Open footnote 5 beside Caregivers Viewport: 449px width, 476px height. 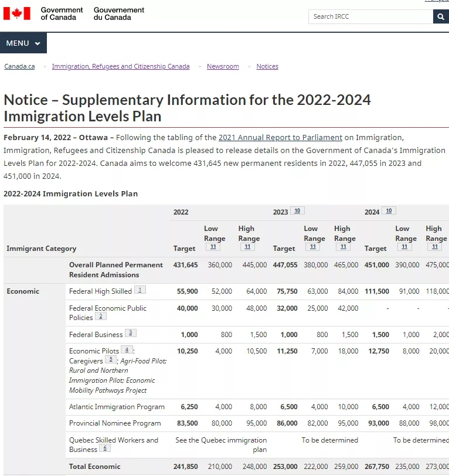(111, 360)
